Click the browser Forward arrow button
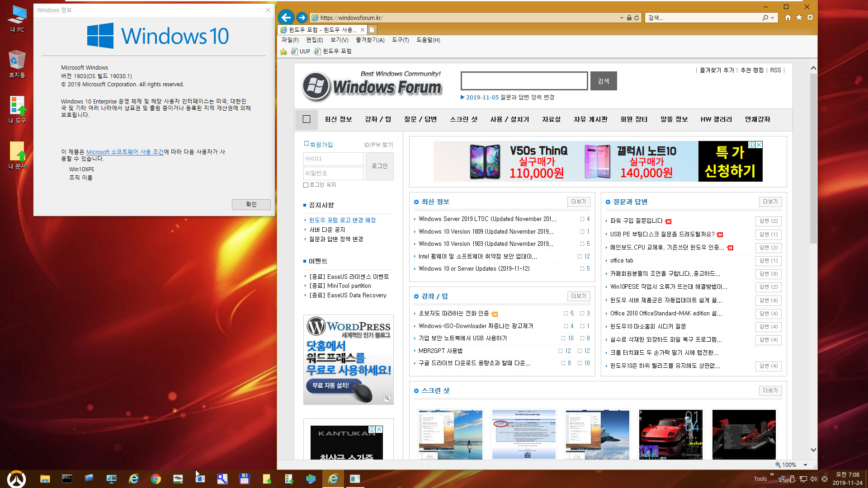The width and height of the screenshot is (868, 488). 302,18
